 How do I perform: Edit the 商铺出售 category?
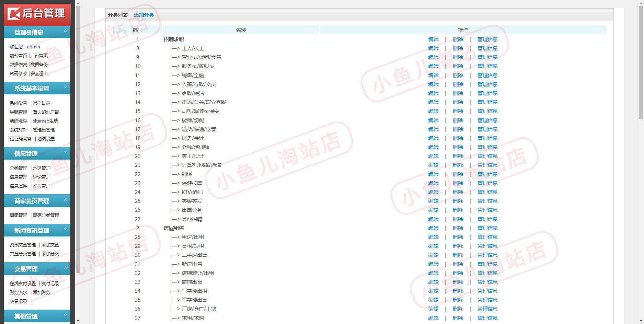[433, 282]
